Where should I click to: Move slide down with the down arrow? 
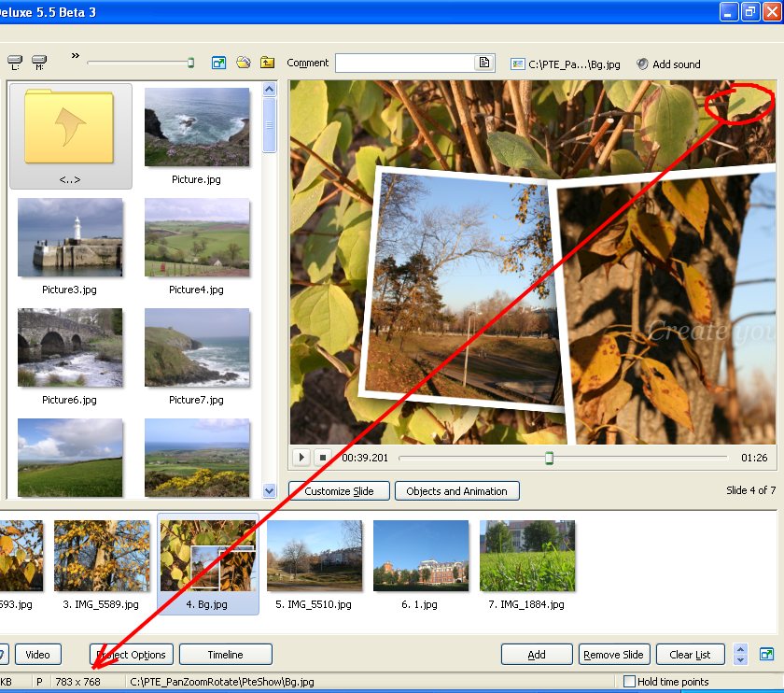tap(740, 660)
